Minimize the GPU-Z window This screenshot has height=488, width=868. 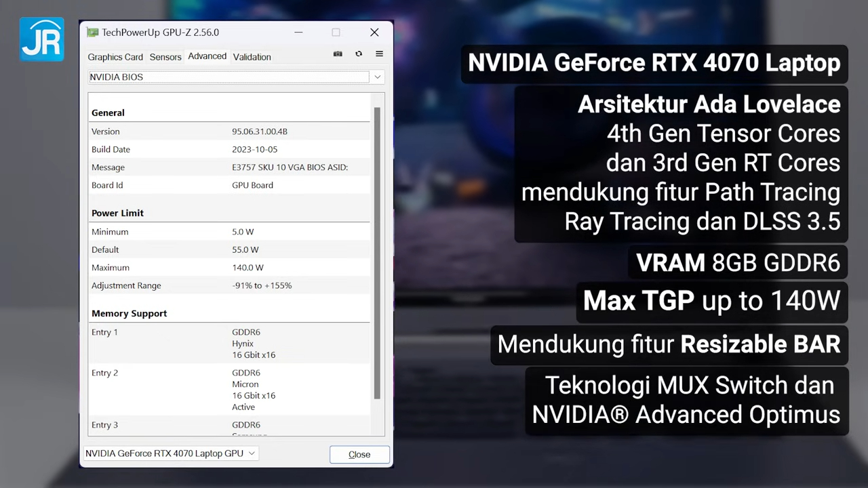(298, 32)
